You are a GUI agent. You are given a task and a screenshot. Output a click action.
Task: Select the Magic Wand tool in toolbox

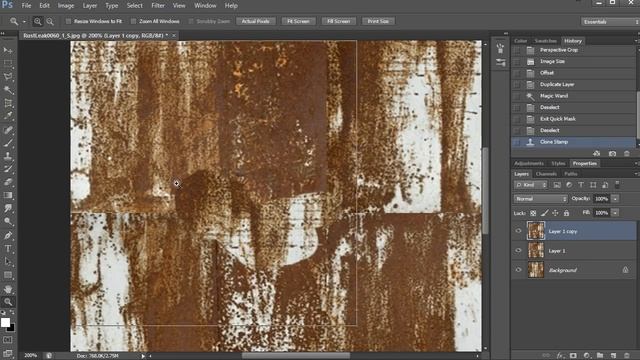(x=8, y=90)
